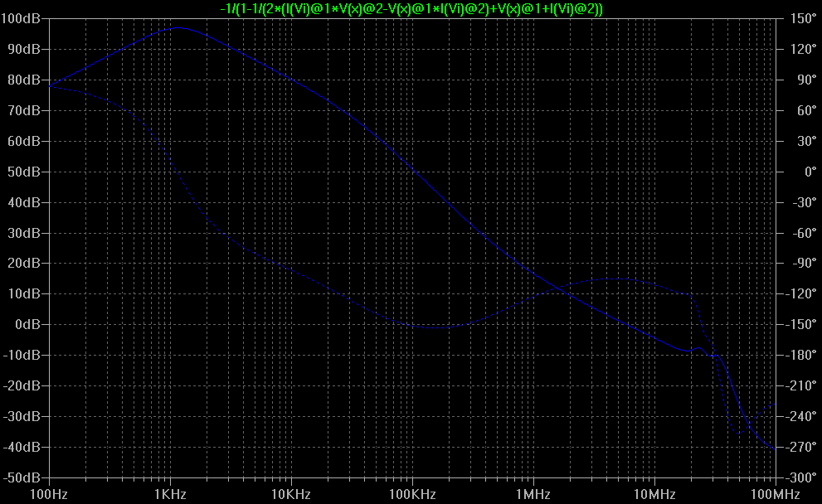Image resolution: width=822 pixels, height=504 pixels.
Task: Click the 30dB left axis label
Action: 24,233
